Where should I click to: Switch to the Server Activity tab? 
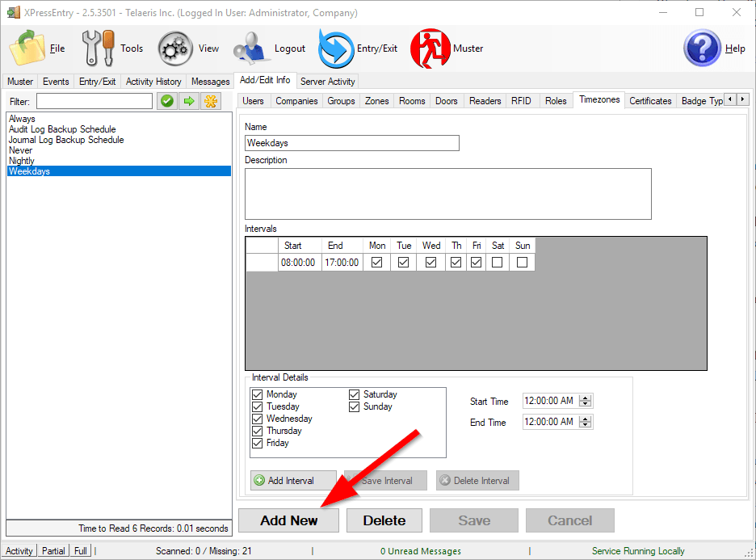[x=327, y=81]
